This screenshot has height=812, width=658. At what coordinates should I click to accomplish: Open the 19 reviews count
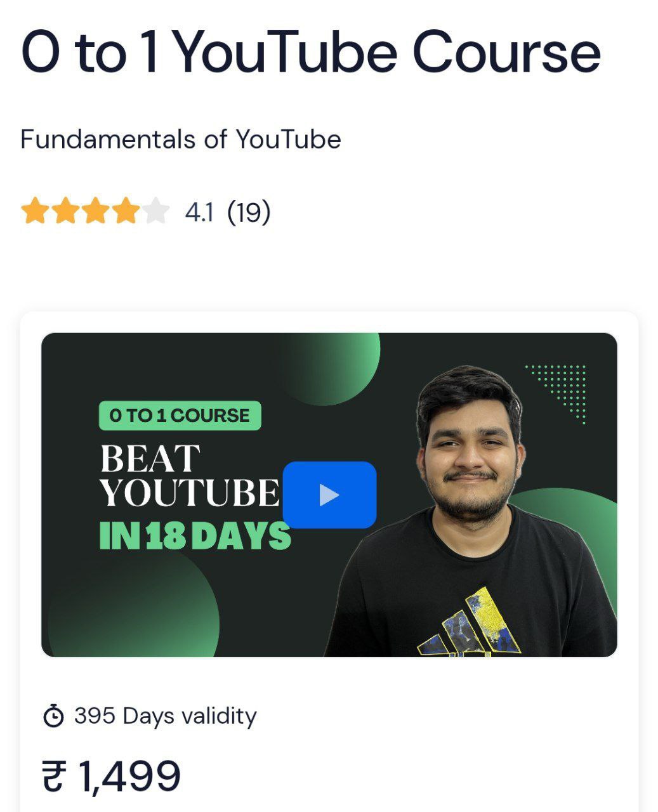point(248,212)
